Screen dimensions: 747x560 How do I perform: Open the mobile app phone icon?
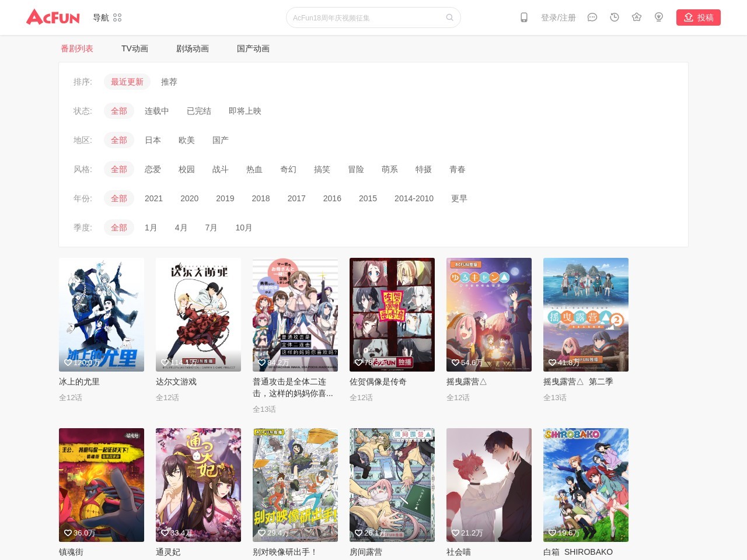524,17
